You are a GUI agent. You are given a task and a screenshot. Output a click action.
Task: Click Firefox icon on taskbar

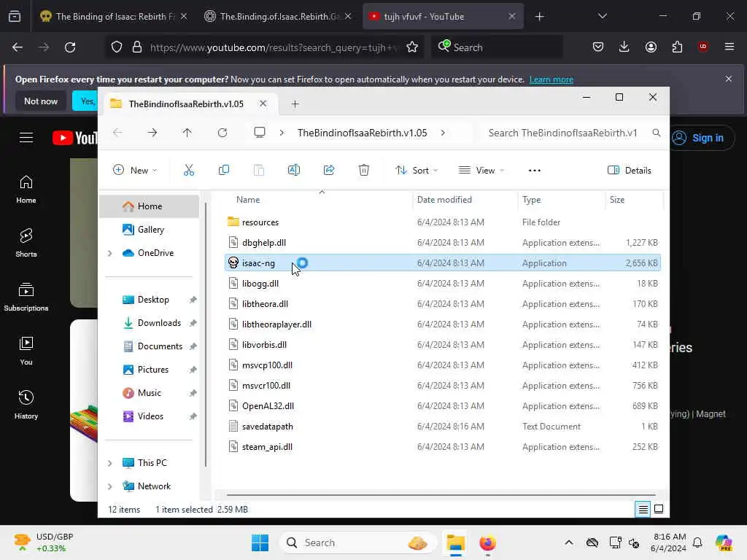pos(487,542)
